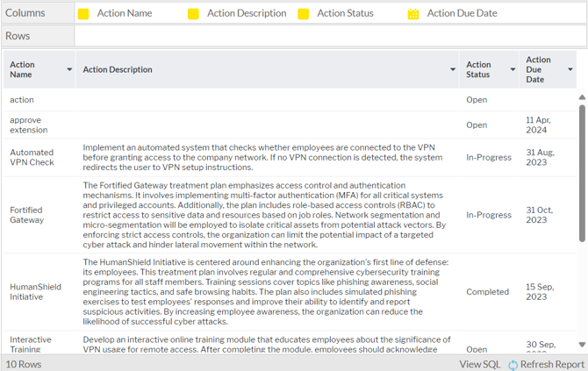The height and width of the screenshot is (371, 588).
Task: Click the yellow icon beside Action Status column
Action: click(304, 14)
